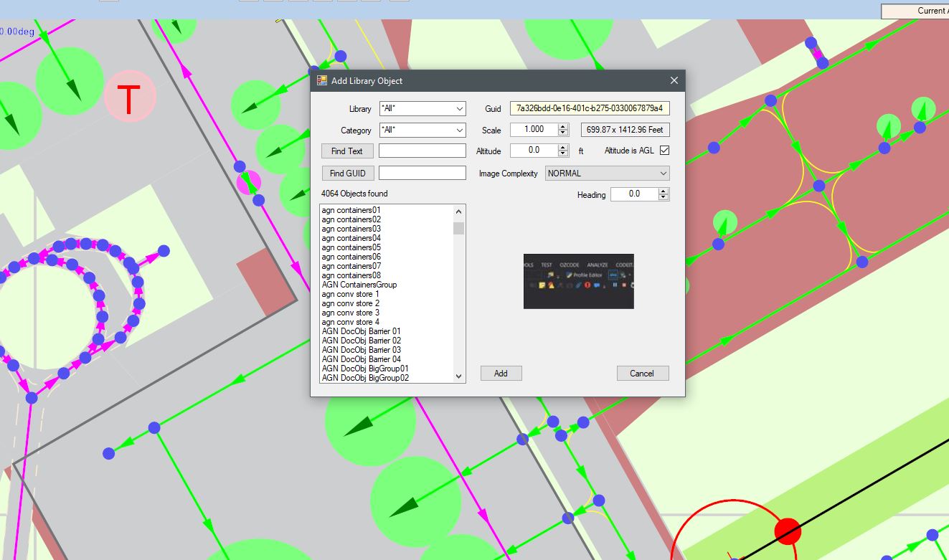The image size is (949, 560).
Task: Click the object size field showing Feet
Action: pos(625,130)
